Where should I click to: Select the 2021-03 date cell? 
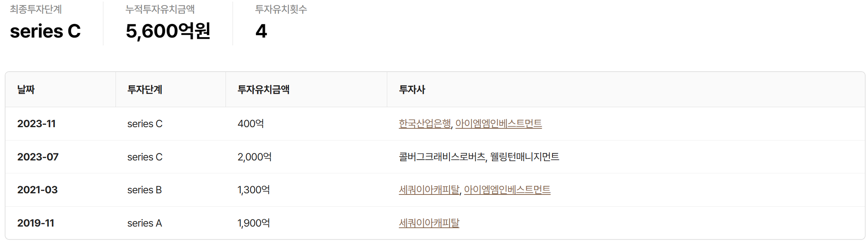click(38, 190)
